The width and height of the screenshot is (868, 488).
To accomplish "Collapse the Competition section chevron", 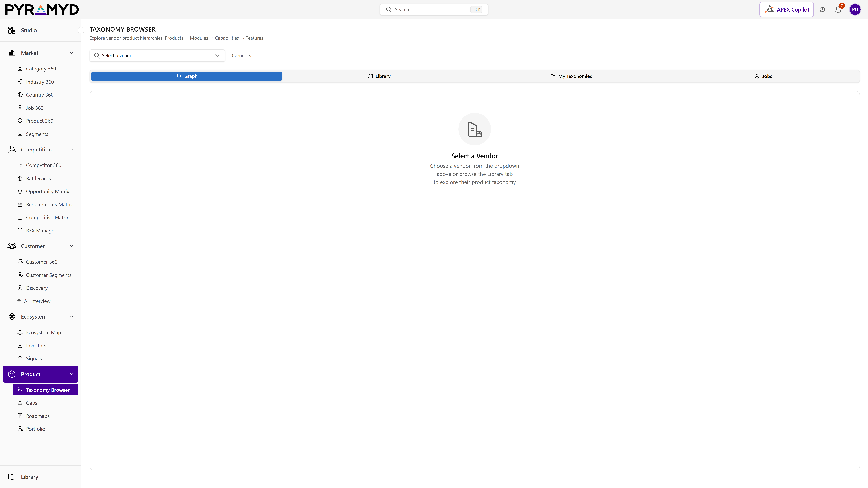I will (x=71, y=150).
